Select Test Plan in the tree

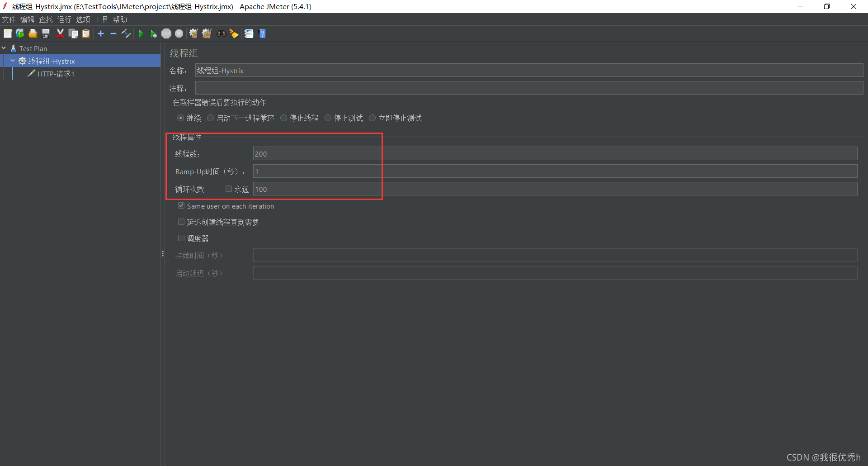coord(33,48)
